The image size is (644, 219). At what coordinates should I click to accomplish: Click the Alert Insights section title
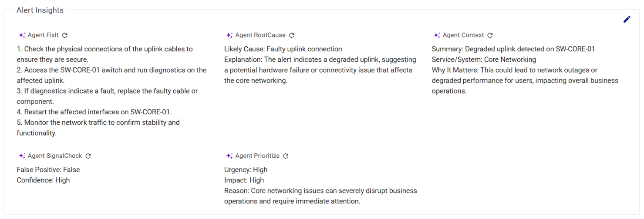point(40,10)
